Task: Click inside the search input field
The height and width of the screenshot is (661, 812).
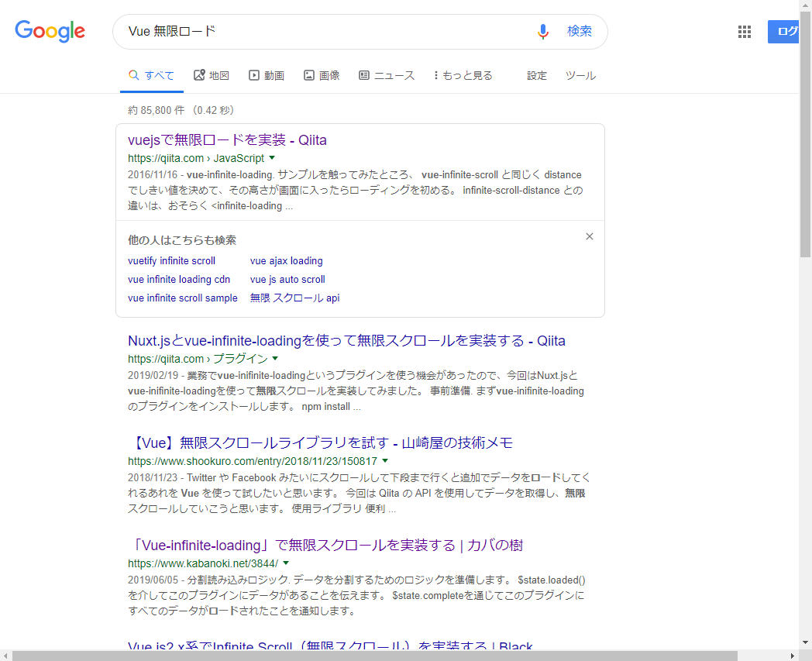Action: coord(310,31)
